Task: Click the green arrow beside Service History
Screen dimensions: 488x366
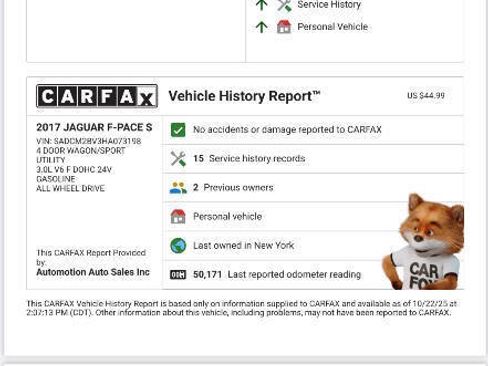Action: 262,5
